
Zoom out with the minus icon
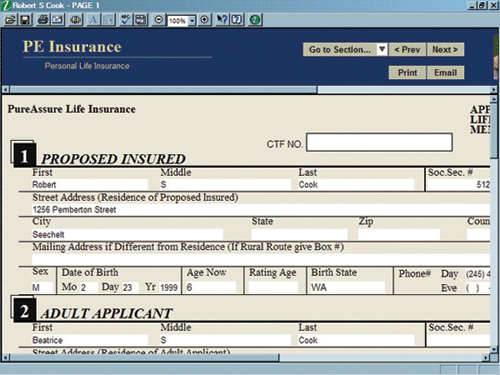pyautogui.click(x=159, y=20)
